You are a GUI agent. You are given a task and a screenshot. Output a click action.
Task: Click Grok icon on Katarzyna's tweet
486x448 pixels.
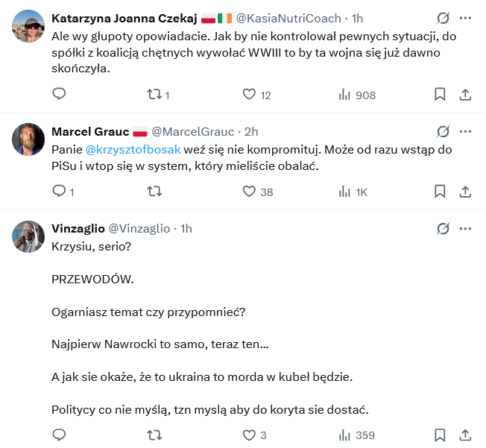click(x=443, y=18)
